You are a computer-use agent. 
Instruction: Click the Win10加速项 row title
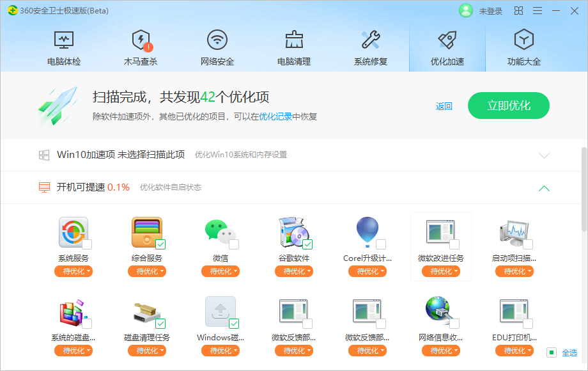click(121, 155)
